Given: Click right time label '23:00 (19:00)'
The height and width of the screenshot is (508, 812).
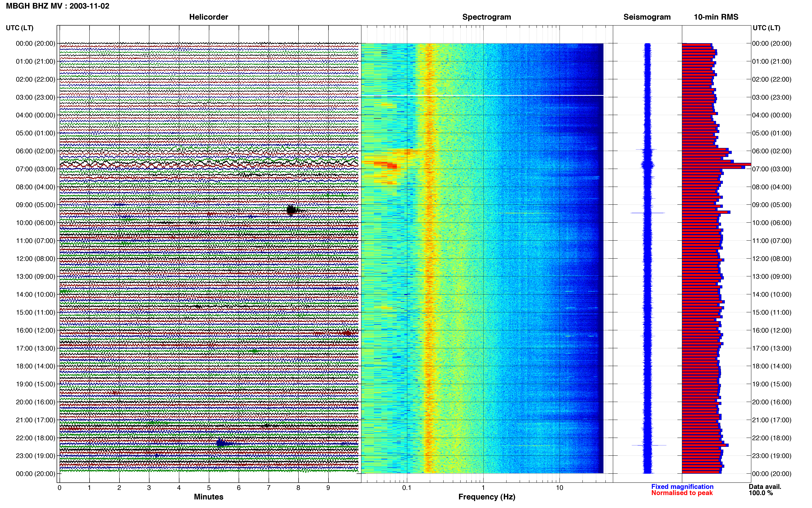Looking at the screenshot, I should coord(772,456).
